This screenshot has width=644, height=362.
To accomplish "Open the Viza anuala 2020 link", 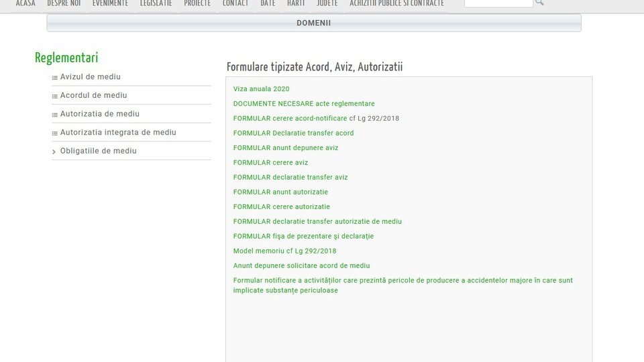I will [261, 89].
